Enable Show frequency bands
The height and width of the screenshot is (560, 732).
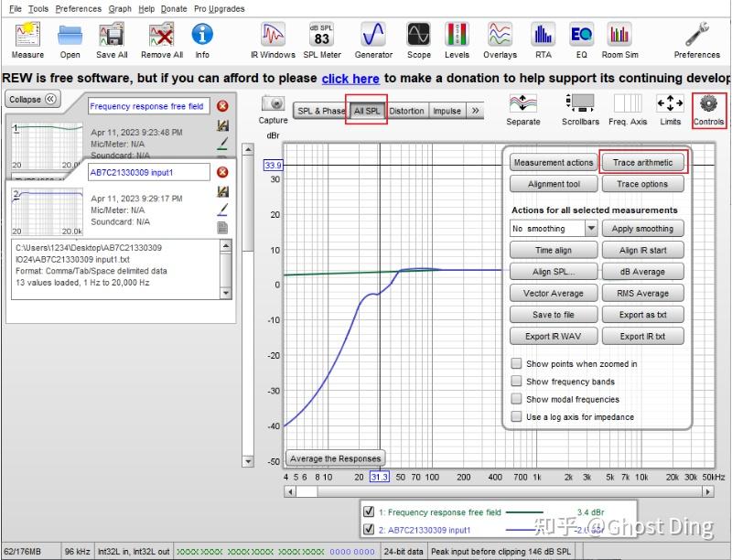(516, 382)
